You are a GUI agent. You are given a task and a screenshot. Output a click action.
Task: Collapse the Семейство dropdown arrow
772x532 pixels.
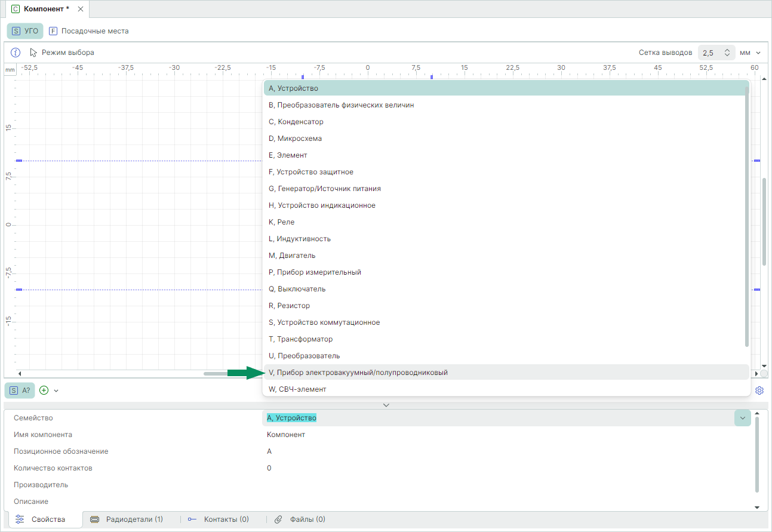742,418
